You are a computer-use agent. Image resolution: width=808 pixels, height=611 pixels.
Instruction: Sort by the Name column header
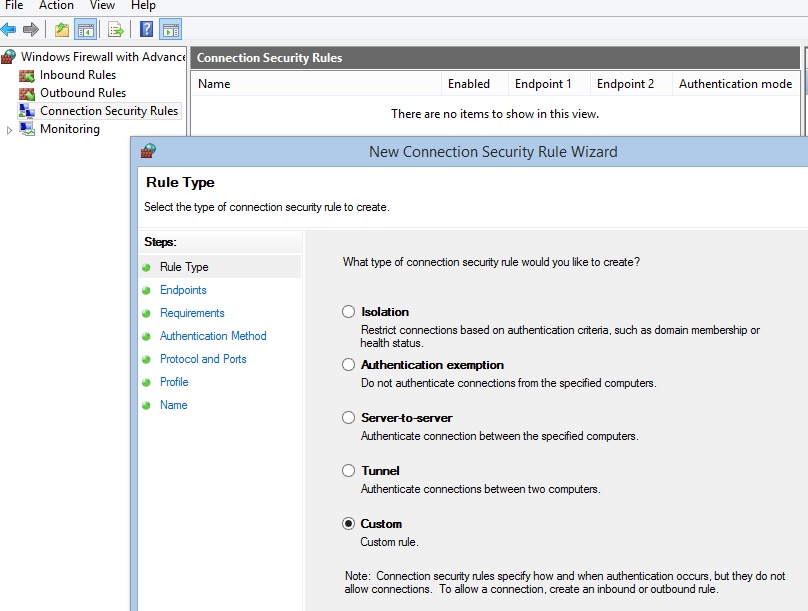(316, 83)
